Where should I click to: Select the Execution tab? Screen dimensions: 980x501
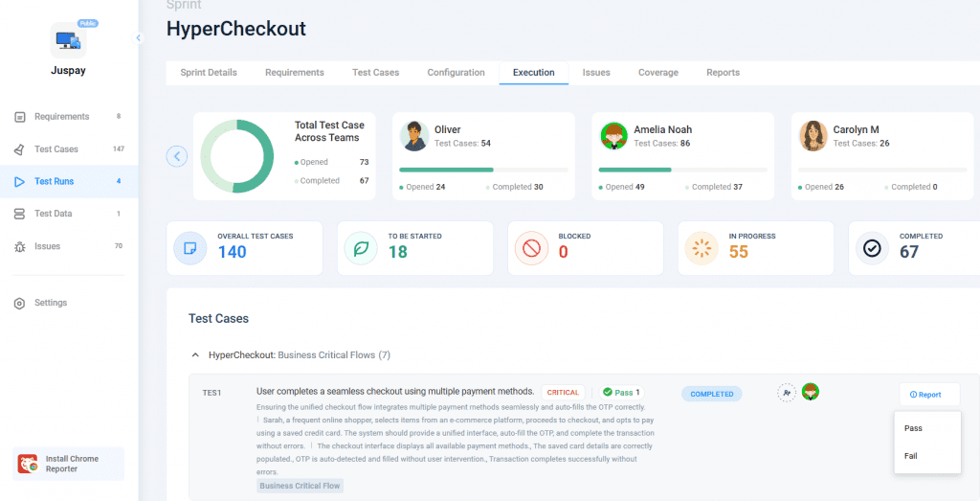tap(534, 73)
